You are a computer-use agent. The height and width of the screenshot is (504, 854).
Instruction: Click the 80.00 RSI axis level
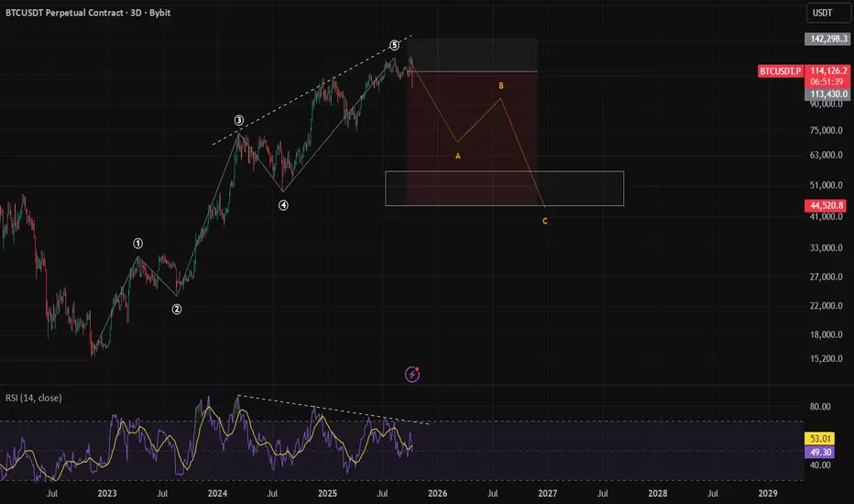coord(820,407)
